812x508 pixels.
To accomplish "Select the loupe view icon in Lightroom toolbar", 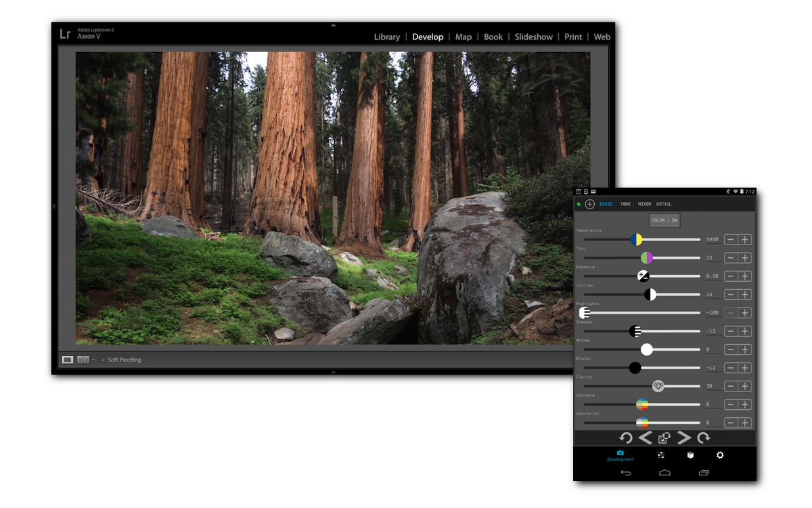I will (68, 360).
